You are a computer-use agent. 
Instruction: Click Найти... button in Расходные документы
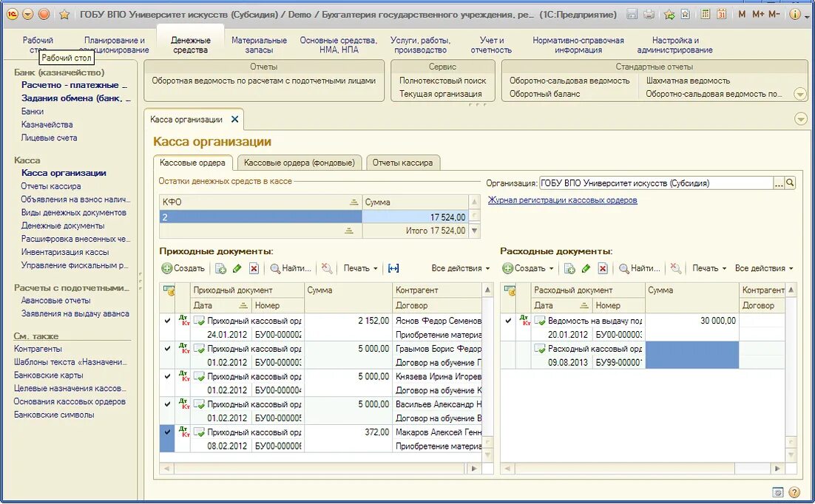(639, 268)
